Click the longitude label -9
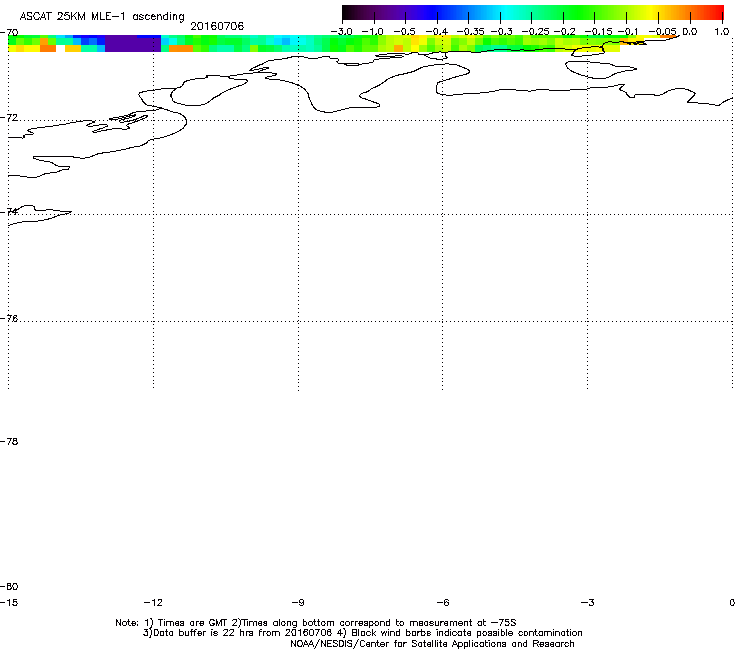 tap(298, 602)
